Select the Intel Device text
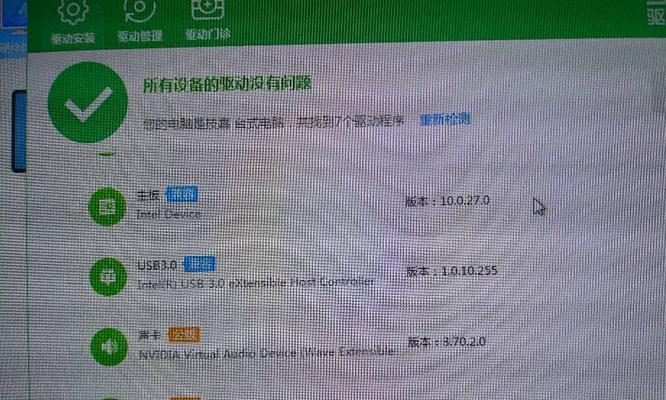This screenshot has width=666, height=400. point(169,214)
